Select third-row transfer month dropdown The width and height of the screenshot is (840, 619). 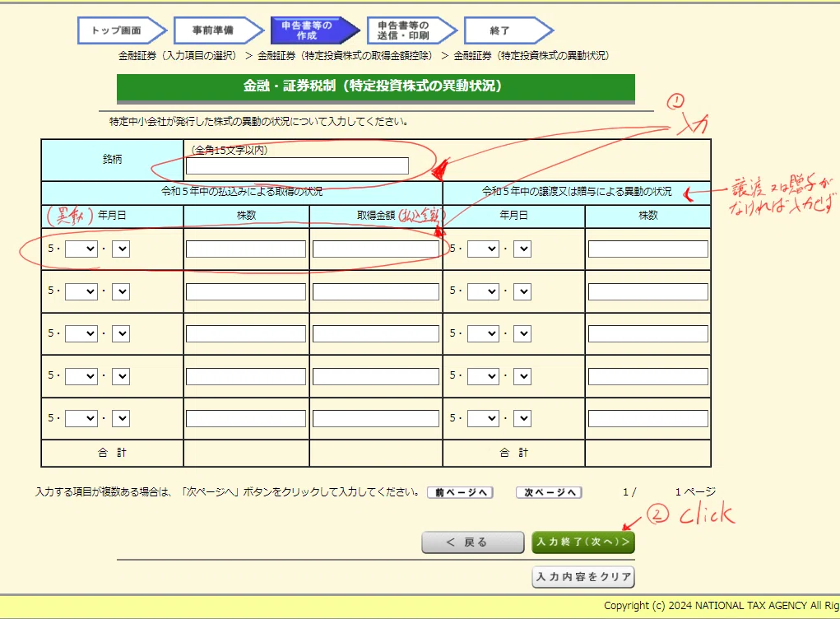point(483,334)
